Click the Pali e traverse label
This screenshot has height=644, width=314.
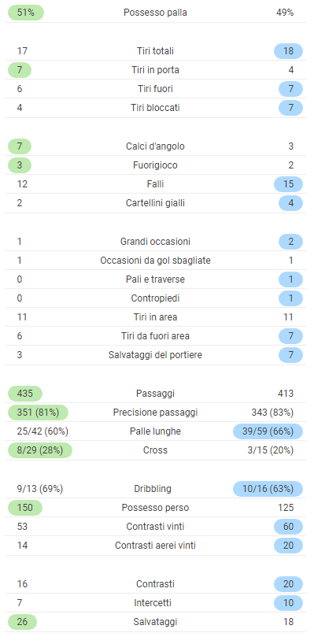click(155, 279)
